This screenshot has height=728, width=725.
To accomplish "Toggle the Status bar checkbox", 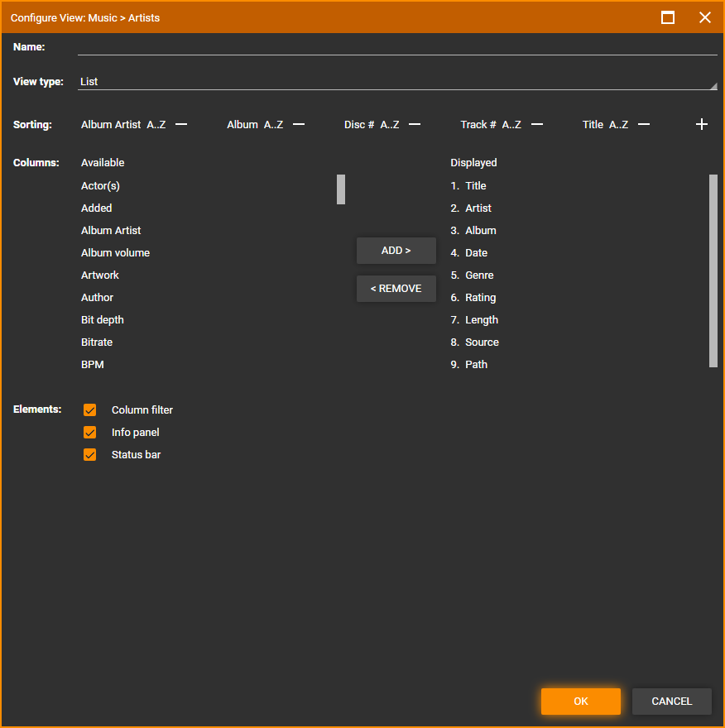I will click(x=90, y=455).
